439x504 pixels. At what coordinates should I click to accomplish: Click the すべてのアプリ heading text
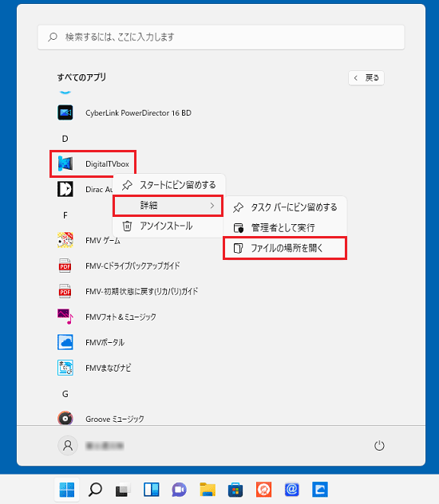(81, 77)
